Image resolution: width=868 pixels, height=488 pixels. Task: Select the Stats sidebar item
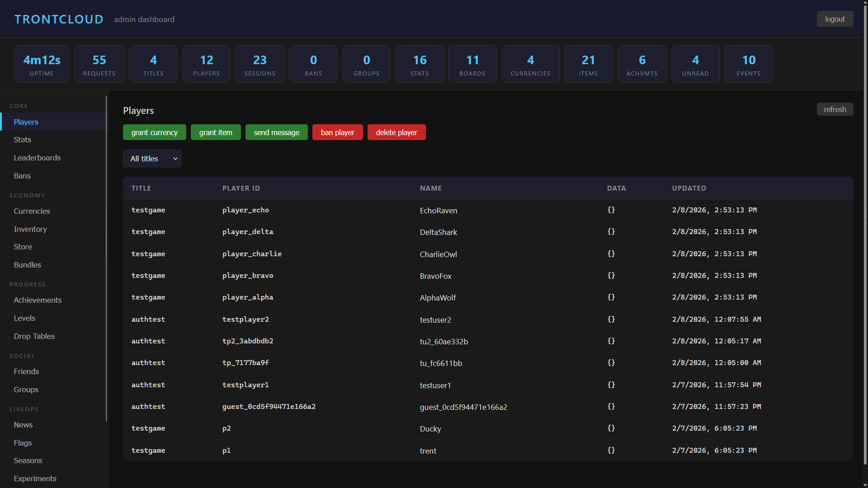pyautogui.click(x=22, y=139)
